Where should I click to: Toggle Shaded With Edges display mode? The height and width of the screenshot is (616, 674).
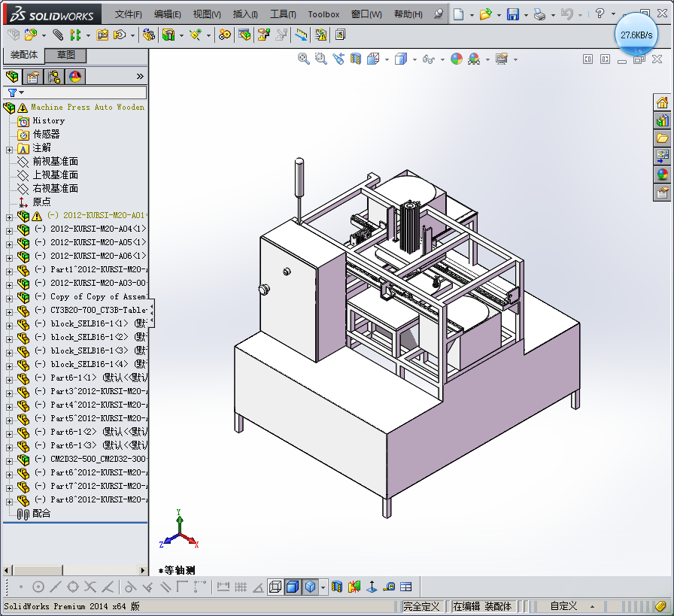click(x=293, y=587)
